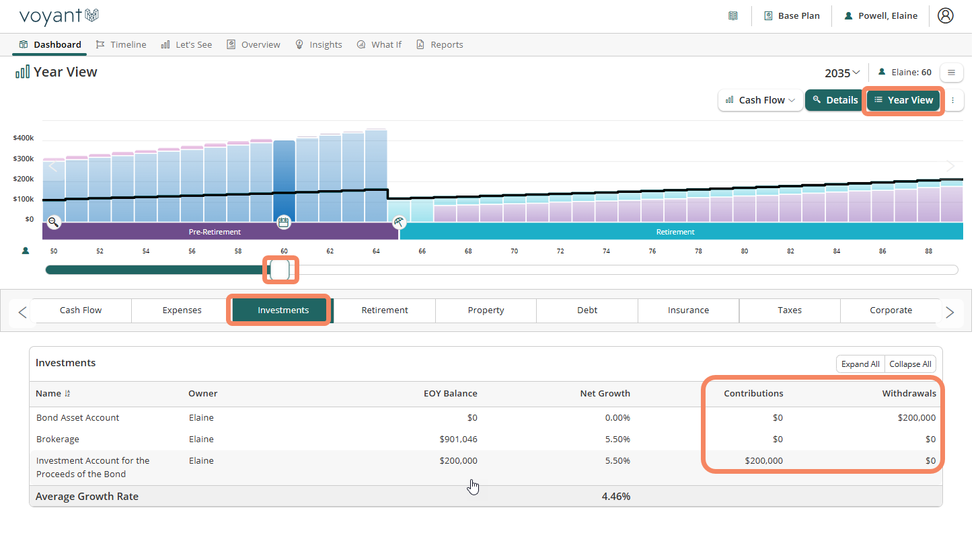Click the year slider handle

[280, 269]
